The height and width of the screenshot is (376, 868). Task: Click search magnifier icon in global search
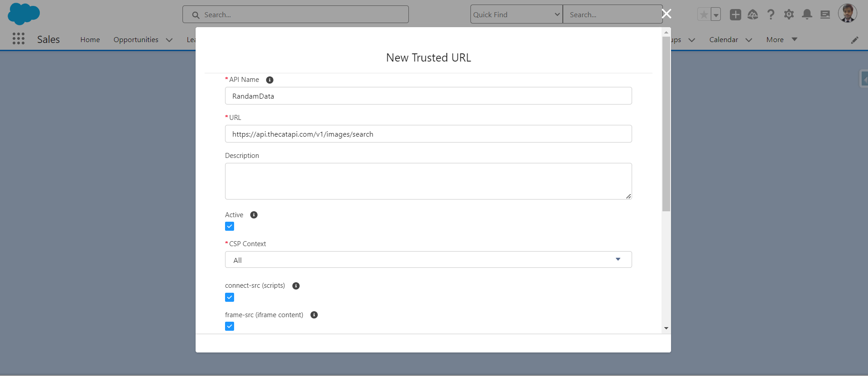[196, 15]
